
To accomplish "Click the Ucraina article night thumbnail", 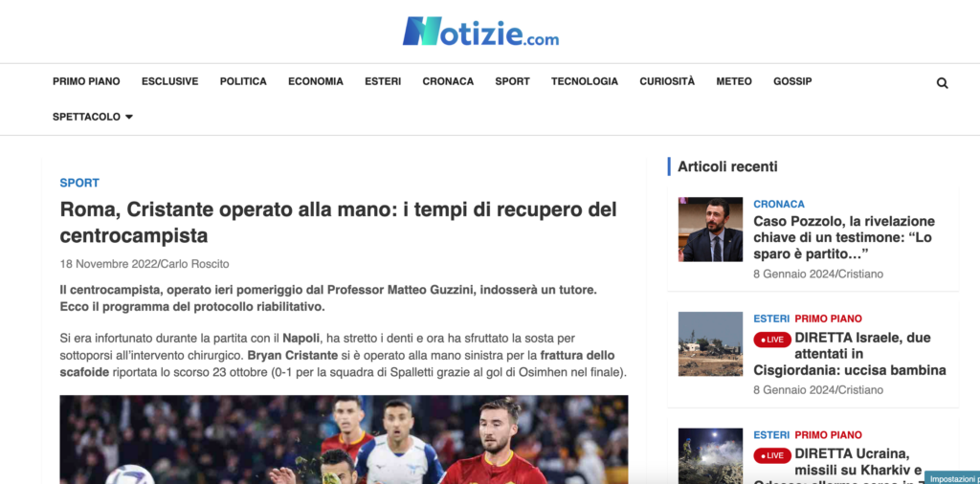I will coord(711,456).
